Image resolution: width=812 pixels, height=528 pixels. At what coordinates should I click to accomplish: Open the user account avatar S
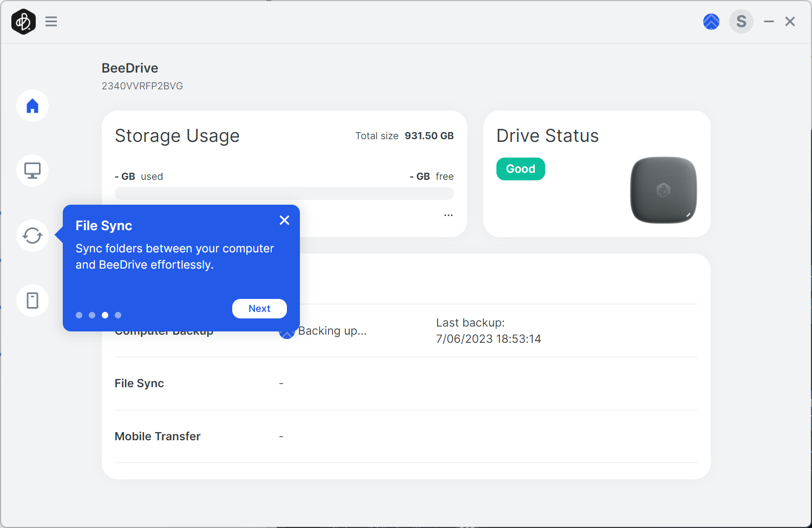click(742, 22)
